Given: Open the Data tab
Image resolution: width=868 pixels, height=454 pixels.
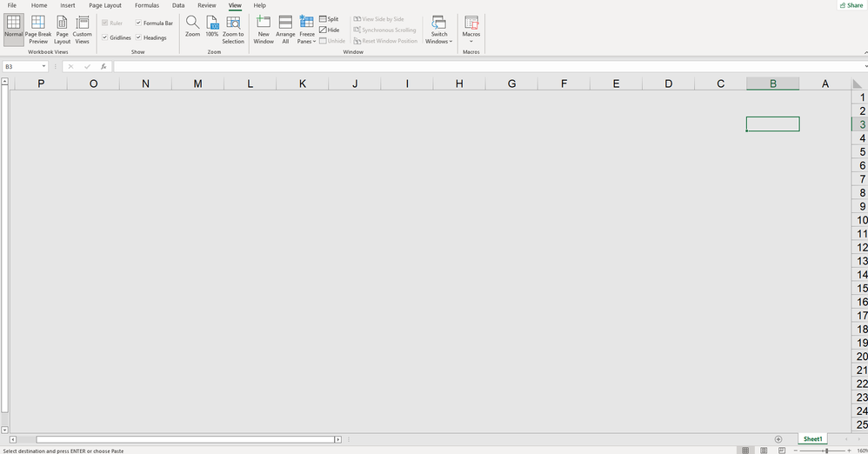Looking at the screenshot, I should tap(178, 5).
